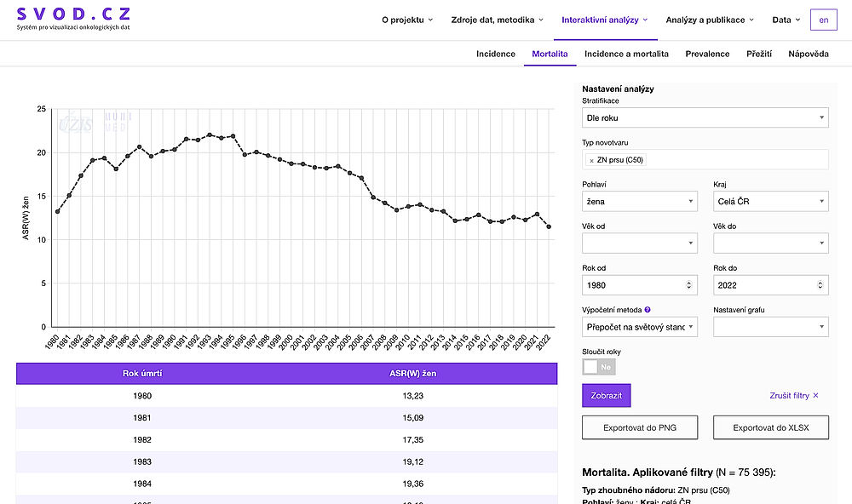The height and width of the screenshot is (504, 852).
Task: Switch language using the "en" icon
Action: click(x=824, y=19)
